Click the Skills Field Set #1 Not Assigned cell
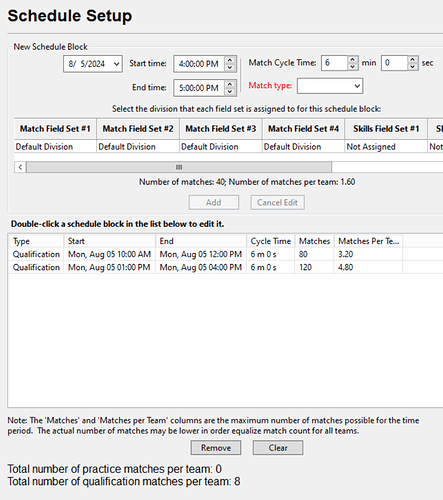The width and height of the screenshot is (443, 500). pos(386,147)
